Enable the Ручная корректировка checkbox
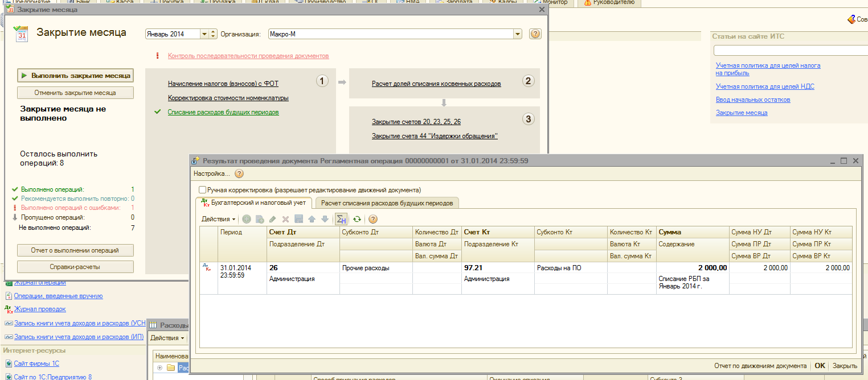This screenshot has height=380, width=868. [202, 190]
